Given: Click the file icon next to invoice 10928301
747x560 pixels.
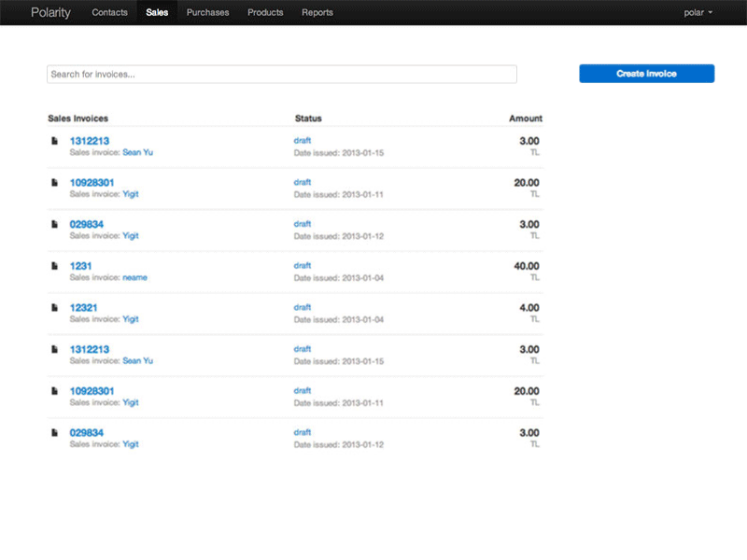Looking at the screenshot, I should point(54,181).
